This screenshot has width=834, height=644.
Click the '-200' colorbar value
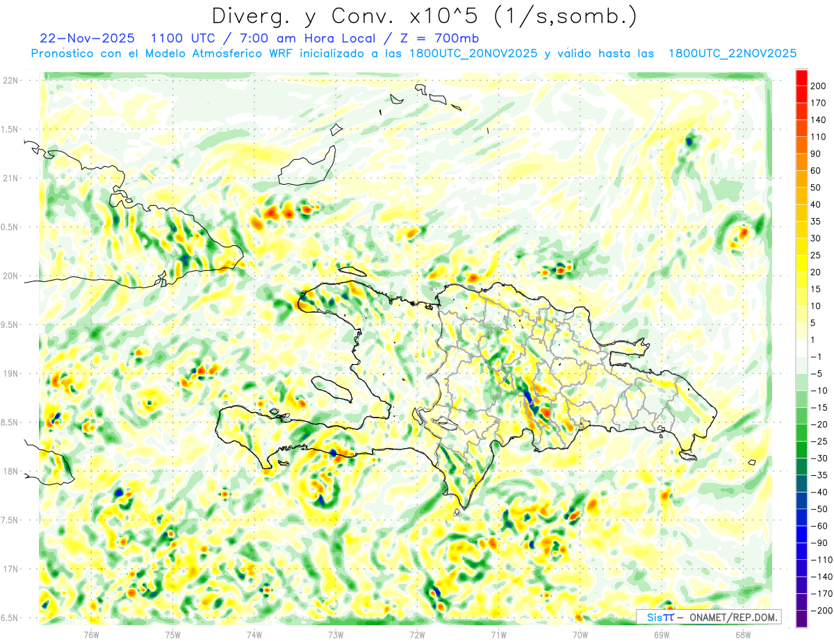point(821,611)
